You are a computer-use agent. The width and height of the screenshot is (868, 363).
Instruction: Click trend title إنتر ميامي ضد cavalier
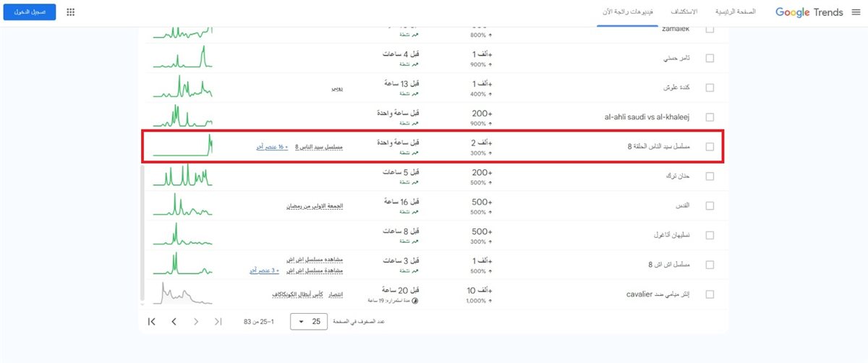click(x=658, y=294)
